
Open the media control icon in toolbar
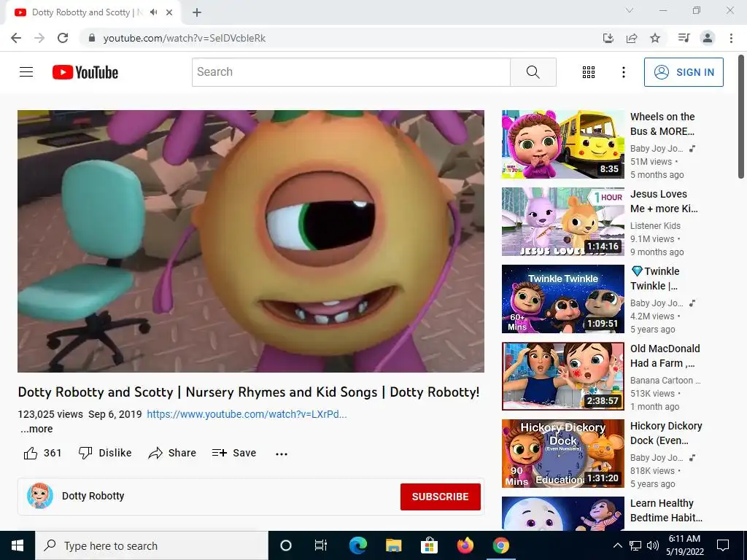tap(684, 38)
